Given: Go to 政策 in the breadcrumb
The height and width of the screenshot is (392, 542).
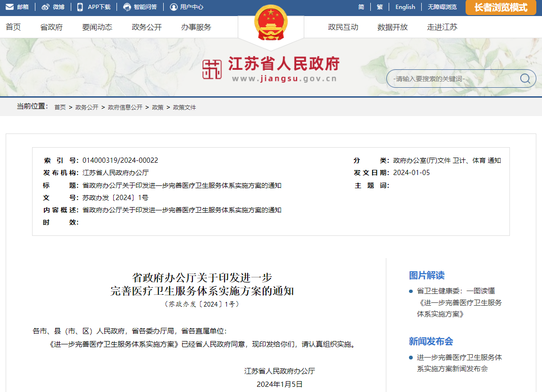Looking at the screenshot, I should tap(158, 108).
